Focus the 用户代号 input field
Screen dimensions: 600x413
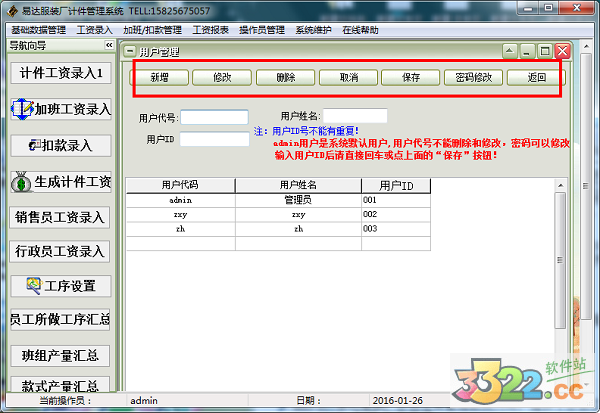214,117
